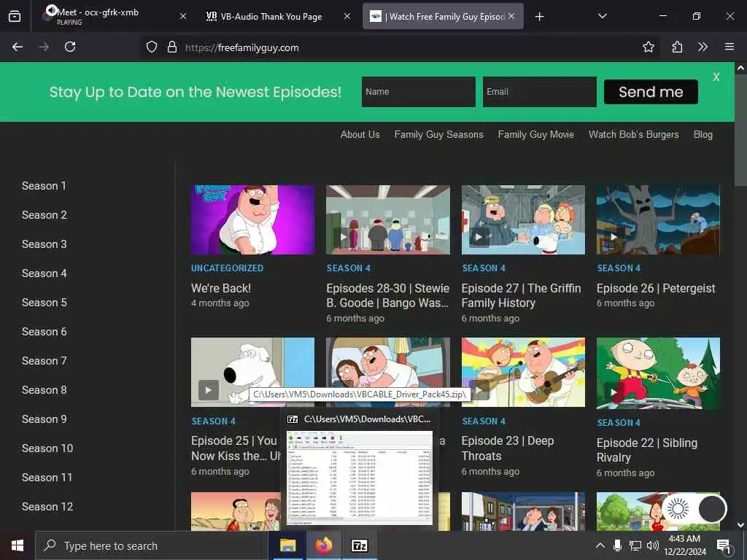The width and height of the screenshot is (747, 560).
Task: Open Episode 23 Deep Throats title
Action: point(508,448)
